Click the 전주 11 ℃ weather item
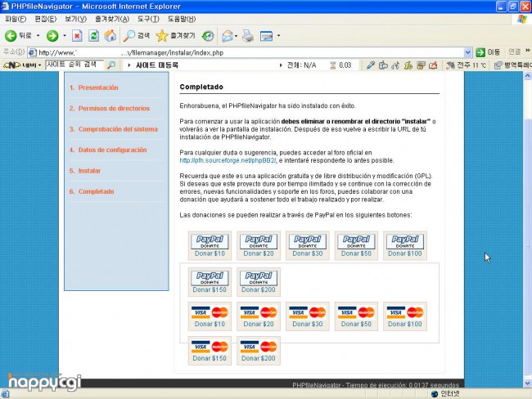The width and height of the screenshot is (532, 399). (467, 65)
